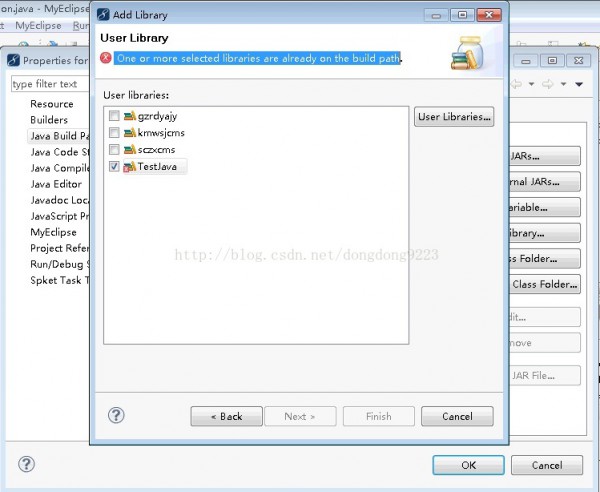Select Java Build Path in properties tree

(59, 136)
